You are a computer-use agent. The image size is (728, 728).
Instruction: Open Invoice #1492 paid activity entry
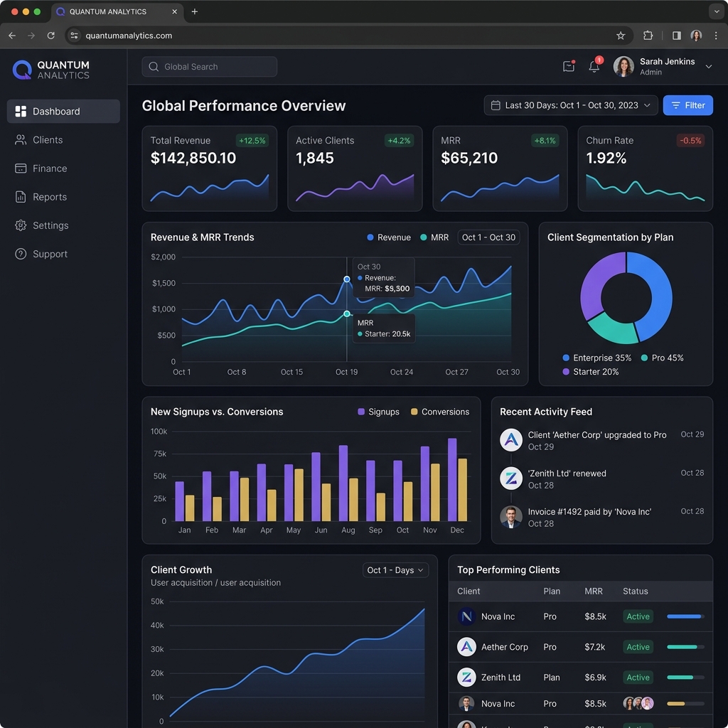[601, 518]
